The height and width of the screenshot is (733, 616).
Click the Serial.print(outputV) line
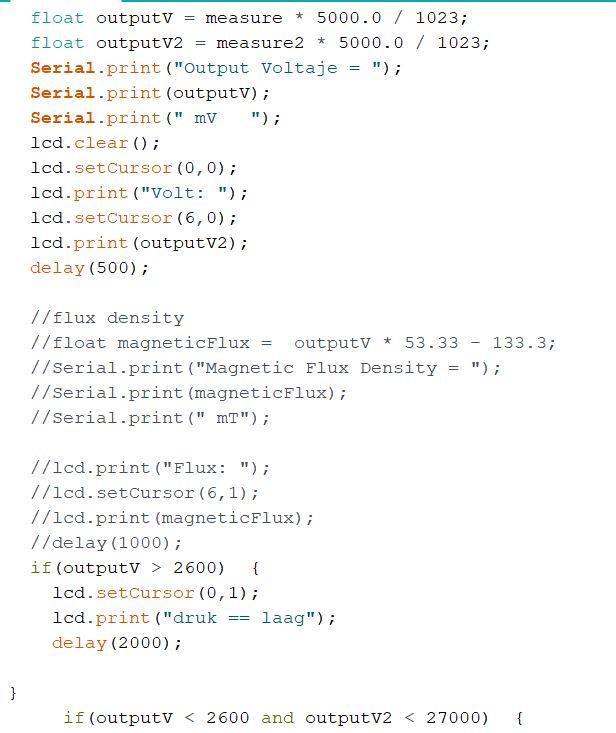click(x=150, y=93)
